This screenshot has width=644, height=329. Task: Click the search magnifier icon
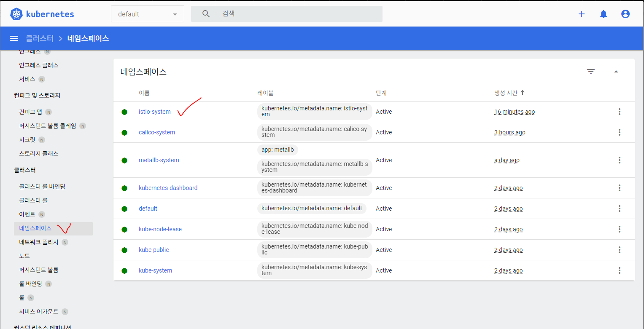[206, 14]
